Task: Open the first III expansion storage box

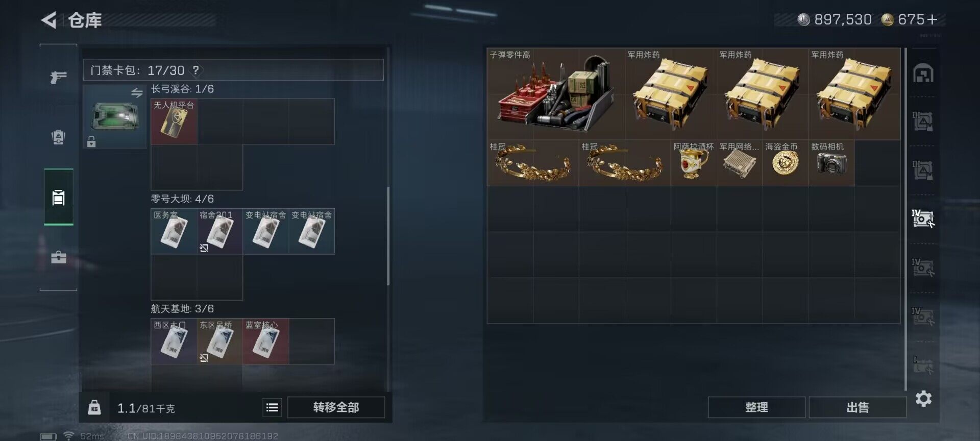Action: [923, 121]
